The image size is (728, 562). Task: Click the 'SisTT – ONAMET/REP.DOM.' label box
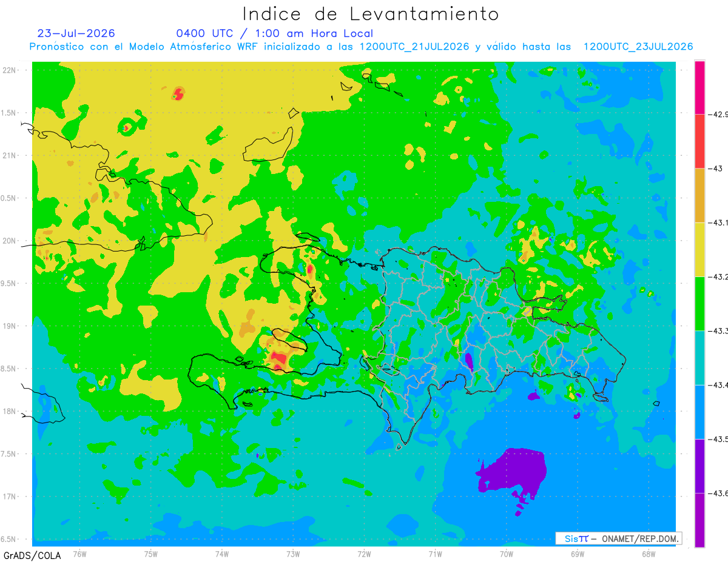click(x=618, y=538)
